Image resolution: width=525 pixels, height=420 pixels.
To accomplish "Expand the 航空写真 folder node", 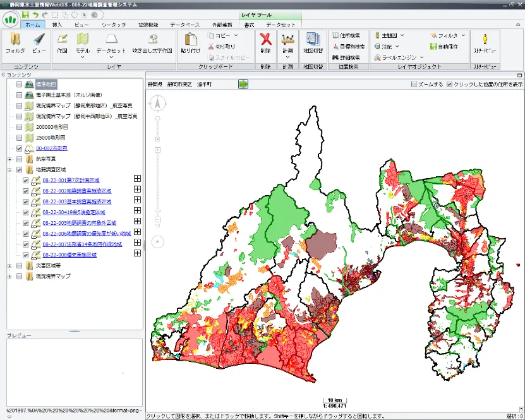I will [x=9, y=159].
